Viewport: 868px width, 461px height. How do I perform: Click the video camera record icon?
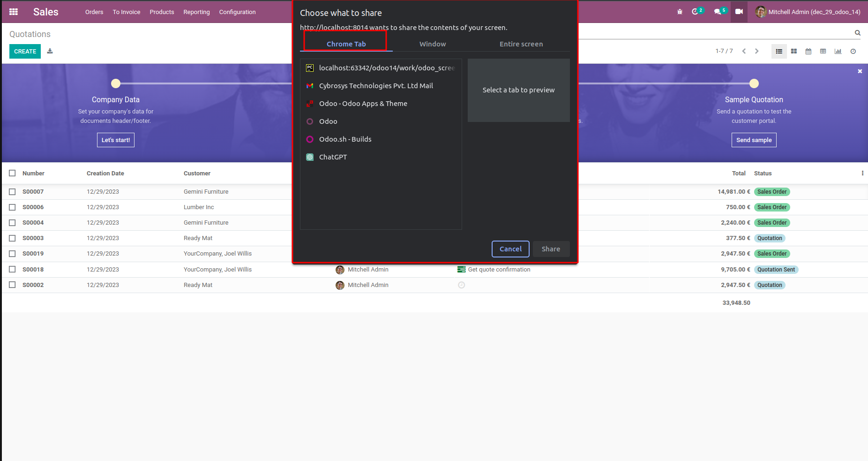pos(739,12)
